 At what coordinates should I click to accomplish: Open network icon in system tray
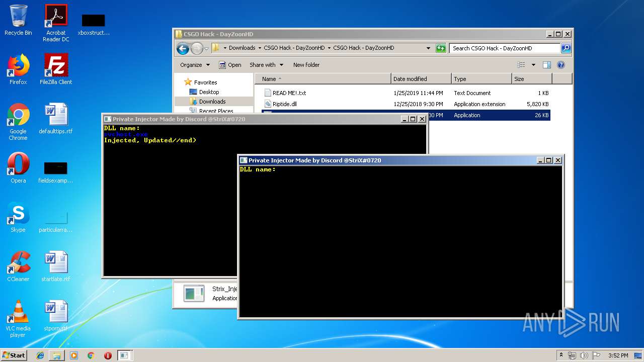click(572, 355)
